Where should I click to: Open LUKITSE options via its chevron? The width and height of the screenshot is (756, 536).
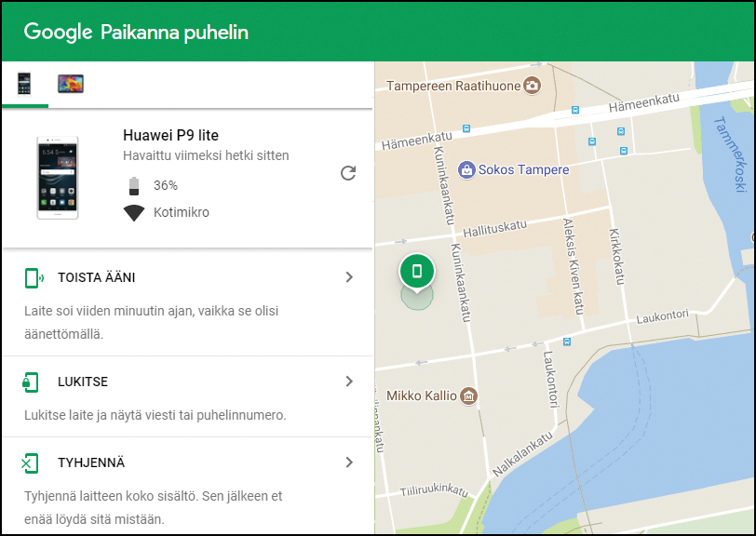[349, 381]
